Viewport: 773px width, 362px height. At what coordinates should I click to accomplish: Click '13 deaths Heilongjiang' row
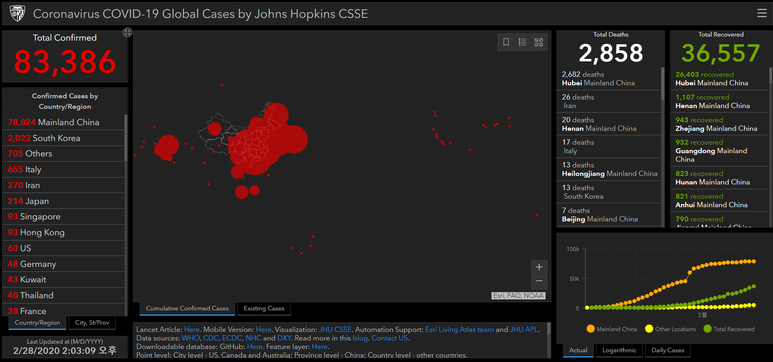point(609,169)
